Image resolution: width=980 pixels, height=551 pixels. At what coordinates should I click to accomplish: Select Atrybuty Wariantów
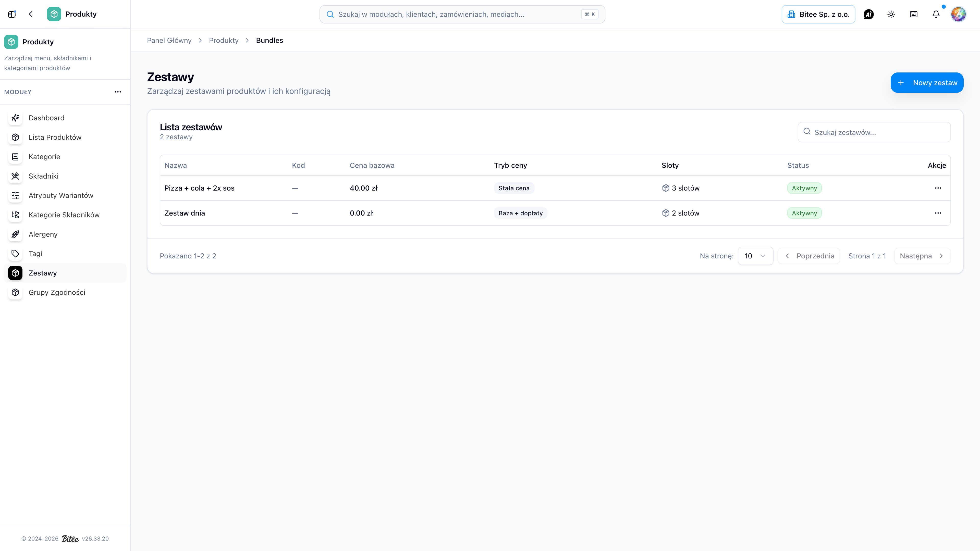pos(65,195)
